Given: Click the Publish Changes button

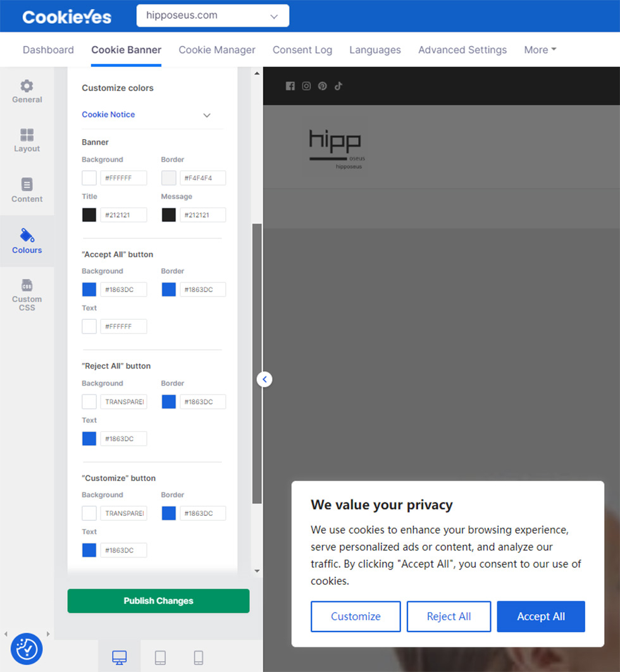Looking at the screenshot, I should pos(158,601).
